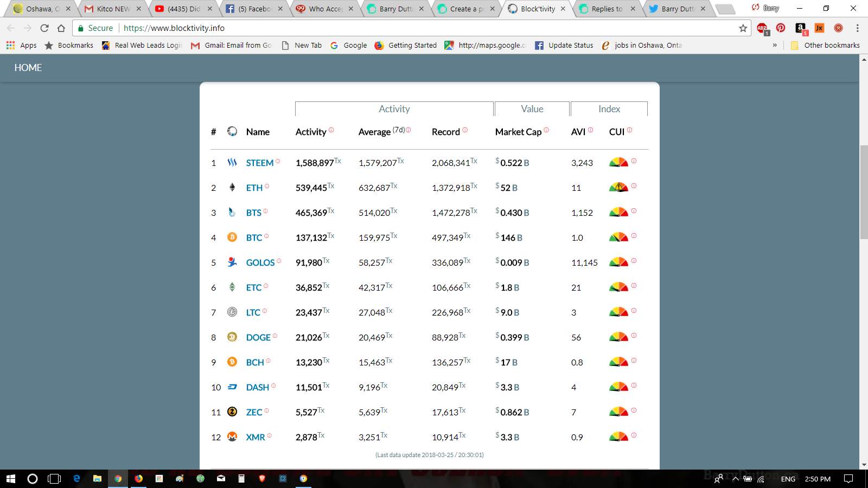Open the Other bookmarks folder
The image size is (868, 488).
coord(825,45)
